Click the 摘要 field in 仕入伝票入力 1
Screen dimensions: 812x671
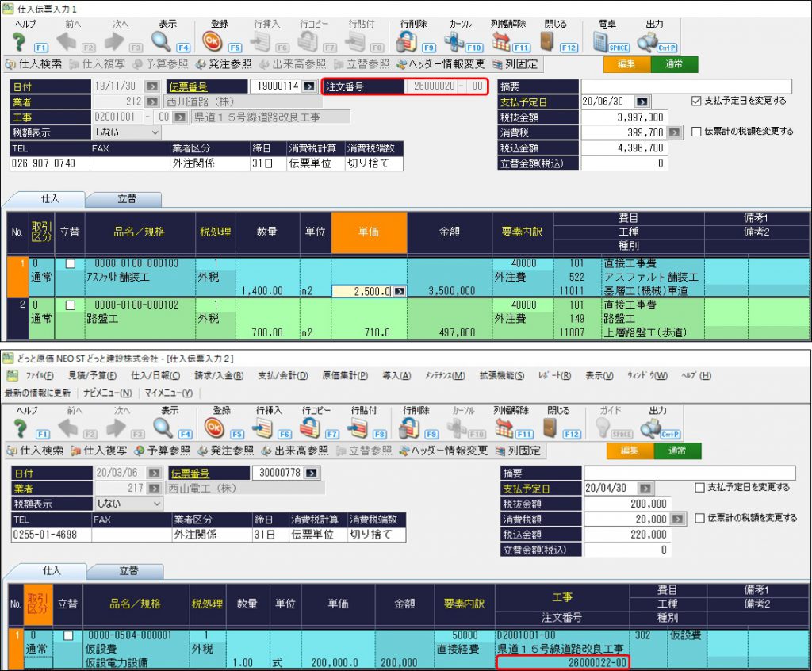pyautogui.click(x=686, y=86)
